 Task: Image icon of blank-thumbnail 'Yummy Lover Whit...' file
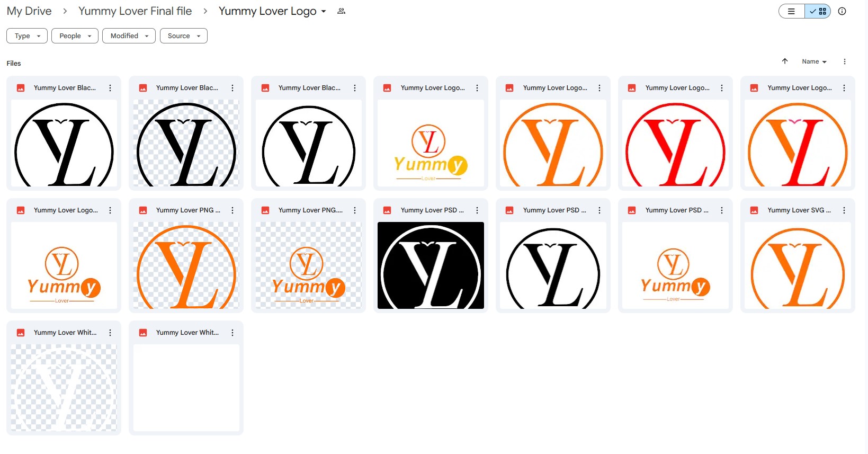[143, 333]
